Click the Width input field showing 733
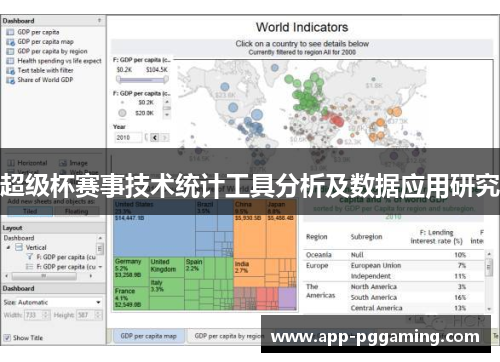Viewport: 500px width, 362px height. point(33,315)
